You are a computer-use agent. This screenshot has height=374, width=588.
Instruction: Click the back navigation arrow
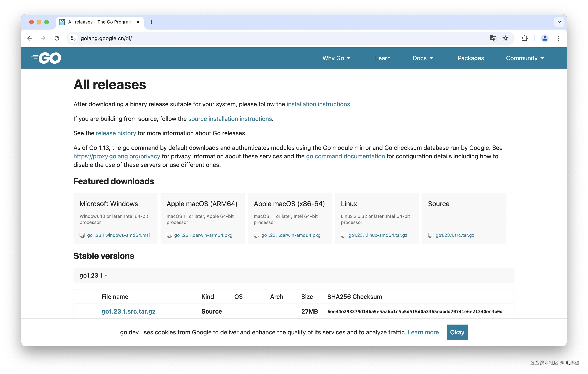click(x=30, y=38)
